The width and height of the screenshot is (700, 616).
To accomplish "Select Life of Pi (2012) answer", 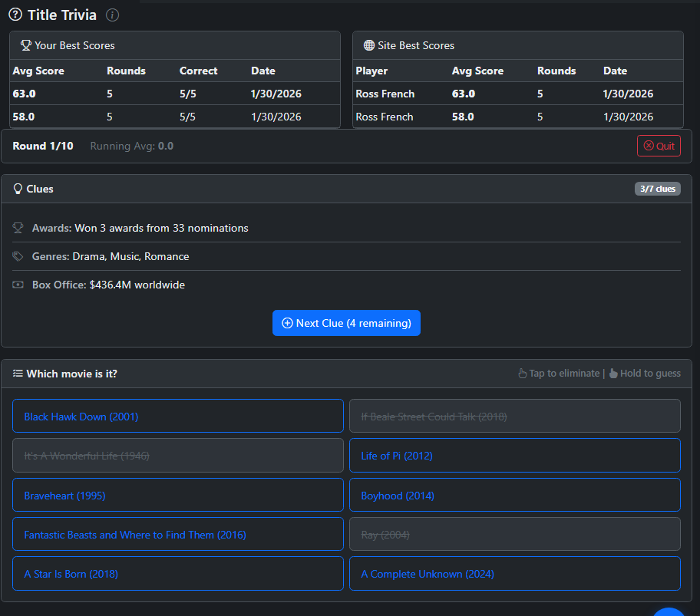I will click(514, 455).
